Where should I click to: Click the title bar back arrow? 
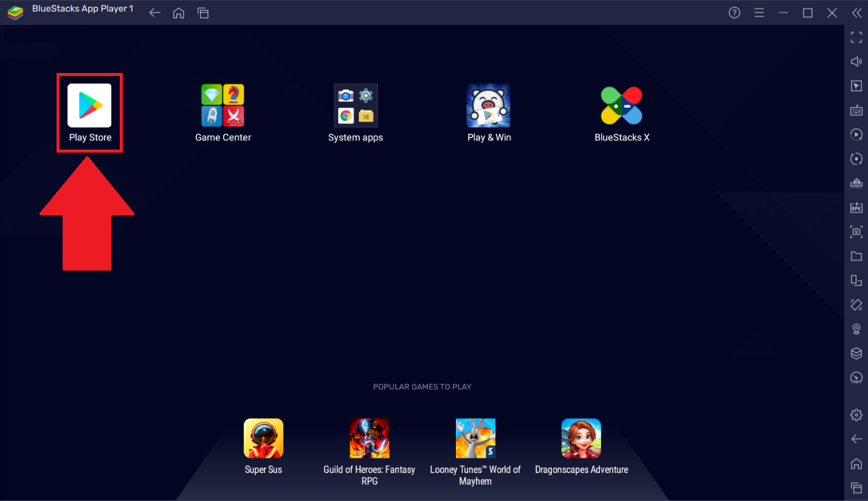(x=154, y=13)
